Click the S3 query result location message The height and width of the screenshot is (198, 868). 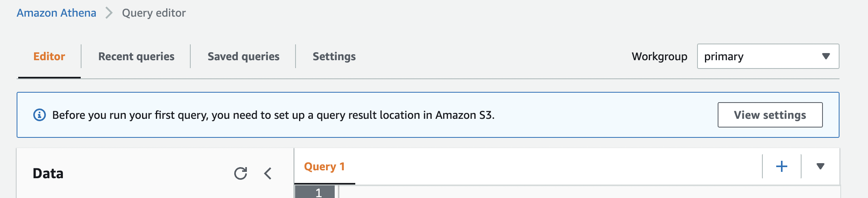(x=273, y=115)
